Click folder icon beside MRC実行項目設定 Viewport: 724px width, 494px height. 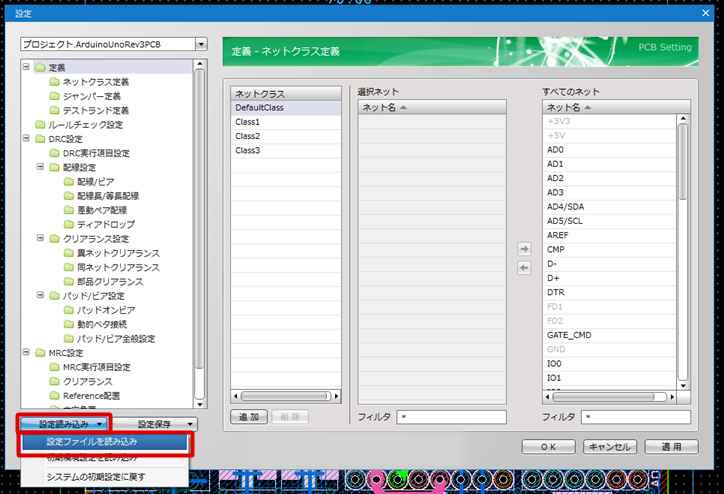pyautogui.click(x=54, y=367)
